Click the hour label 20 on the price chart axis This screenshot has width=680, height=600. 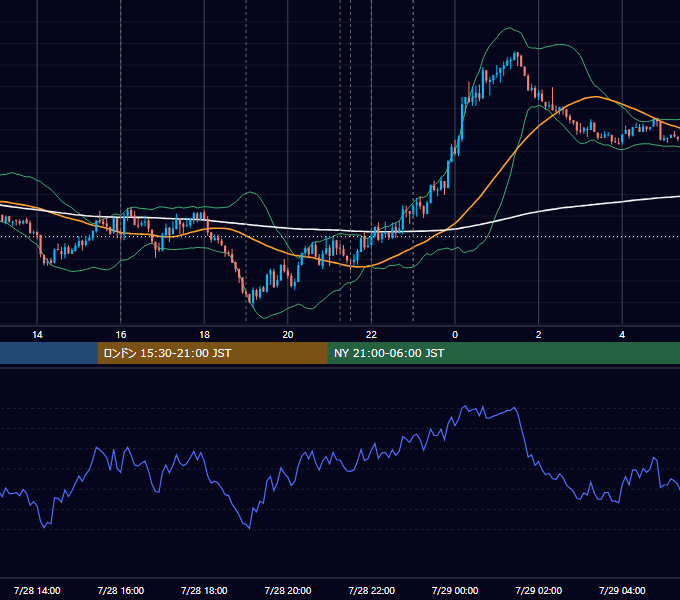(x=288, y=335)
